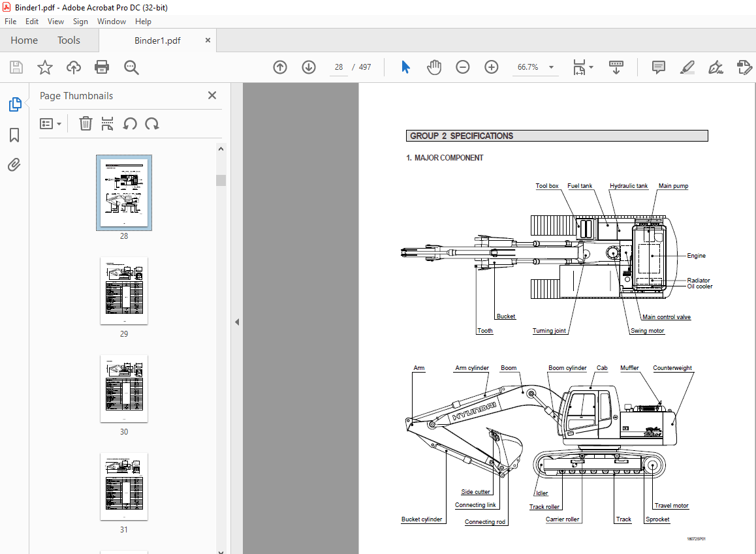Image resolution: width=756 pixels, height=554 pixels.
Task: Open the File menu
Action: 10,21
